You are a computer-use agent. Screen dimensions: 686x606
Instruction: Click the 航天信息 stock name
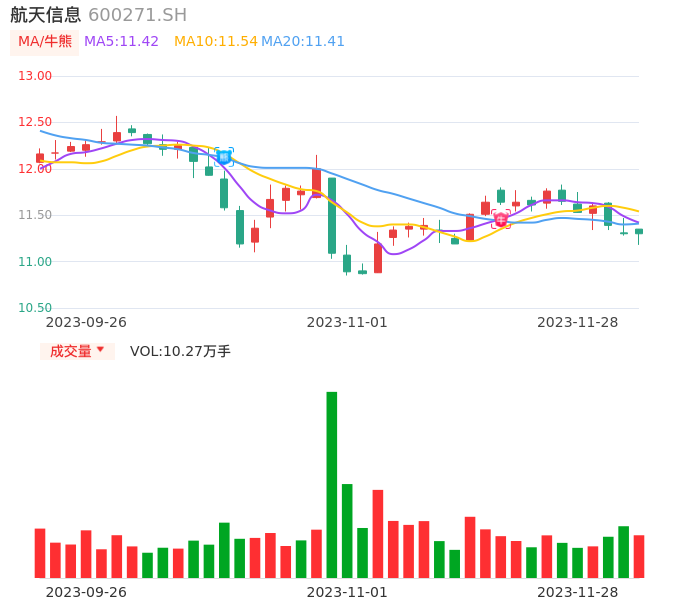[46, 15]
